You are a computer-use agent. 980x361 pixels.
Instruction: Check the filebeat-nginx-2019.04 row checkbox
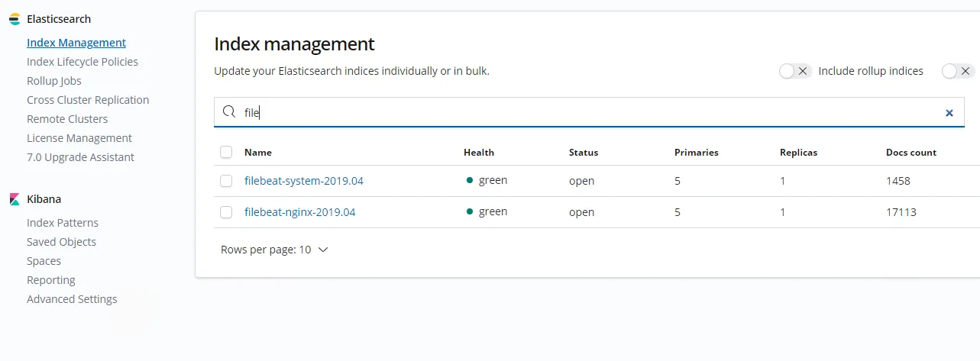(226, 212)
